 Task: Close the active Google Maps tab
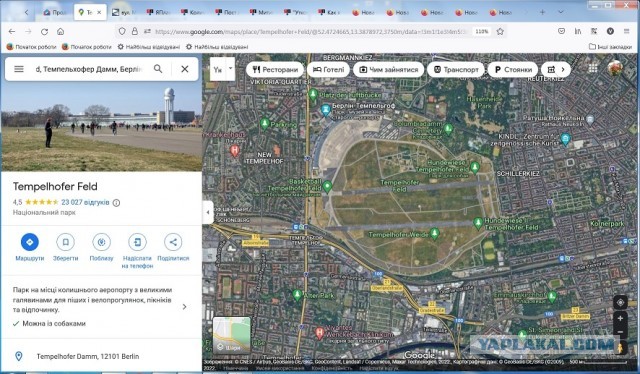click(99, 13)
